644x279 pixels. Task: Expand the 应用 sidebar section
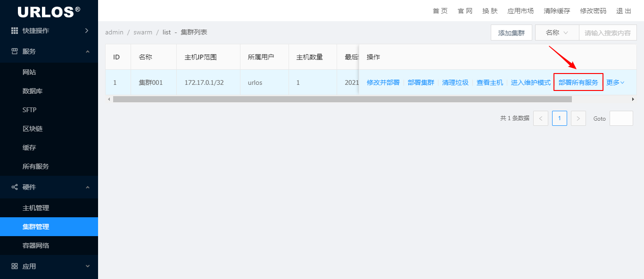pos(88,266)
